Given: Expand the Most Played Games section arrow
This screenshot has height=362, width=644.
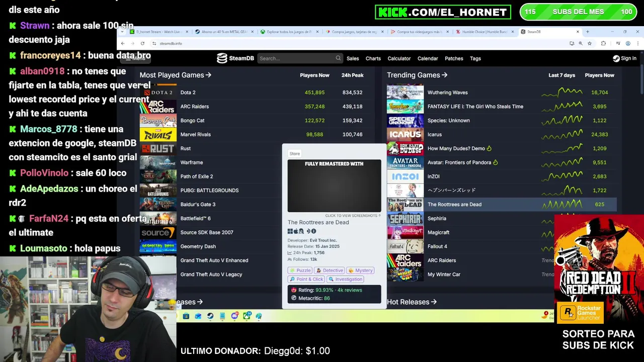Looking at the screenshot, I should pyautogui.click(x=208, y=75).
